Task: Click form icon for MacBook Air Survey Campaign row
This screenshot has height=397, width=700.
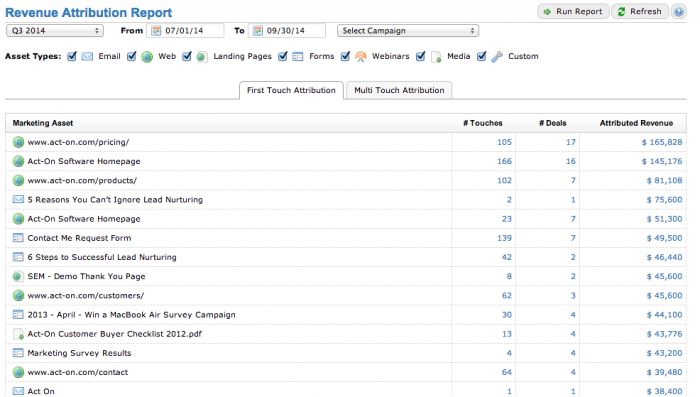Action: tap(18, 315)
